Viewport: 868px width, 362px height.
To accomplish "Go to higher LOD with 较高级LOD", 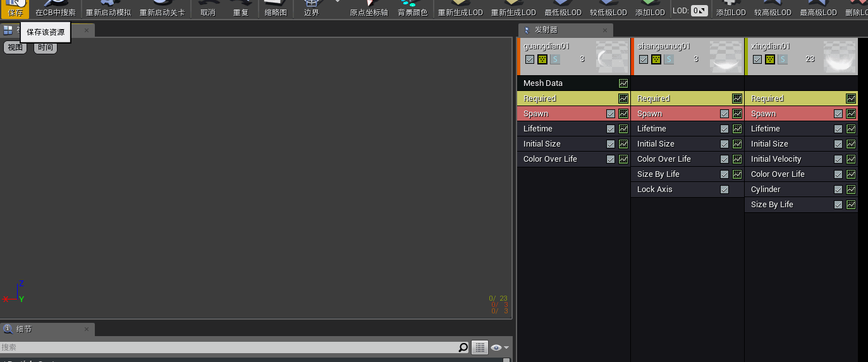I will click(773, 9).
